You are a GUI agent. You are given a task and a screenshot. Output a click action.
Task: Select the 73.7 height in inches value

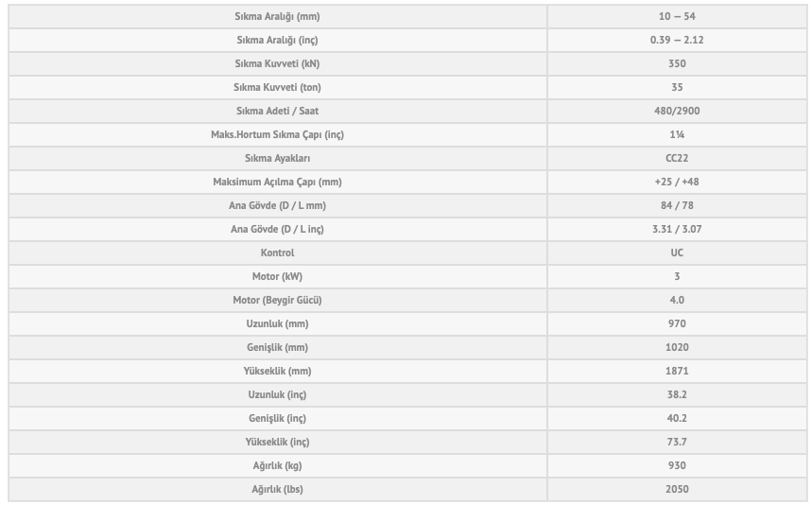[676, 443]
